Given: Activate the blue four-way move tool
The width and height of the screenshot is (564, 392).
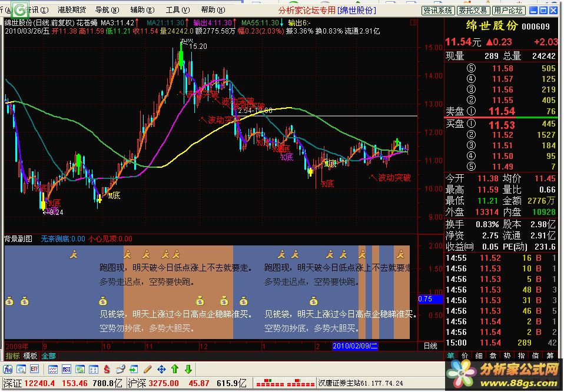Looking at the screenshot, I should coord(161,370).
